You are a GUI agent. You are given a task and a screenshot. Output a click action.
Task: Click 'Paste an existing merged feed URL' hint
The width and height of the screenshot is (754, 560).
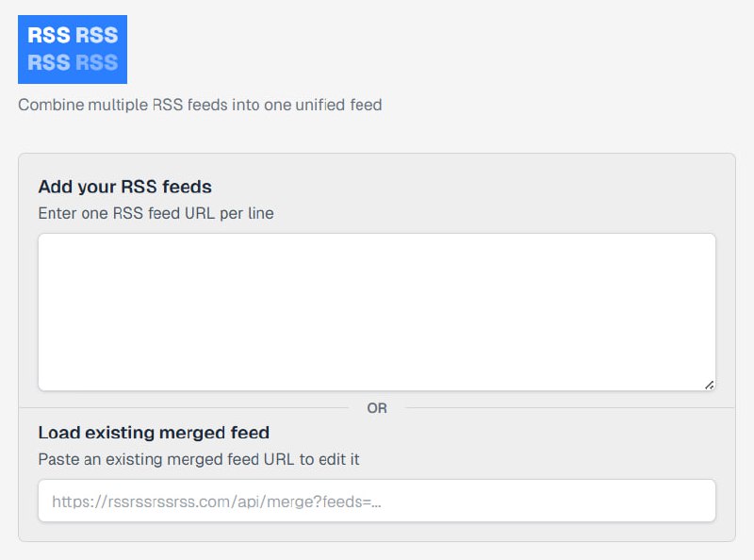point(198,460)
